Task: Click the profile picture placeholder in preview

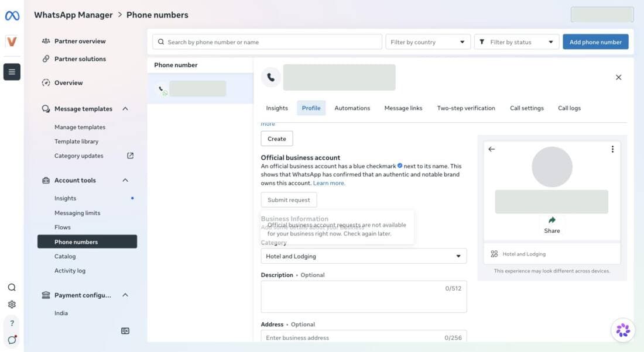Action: click(552, 167)
